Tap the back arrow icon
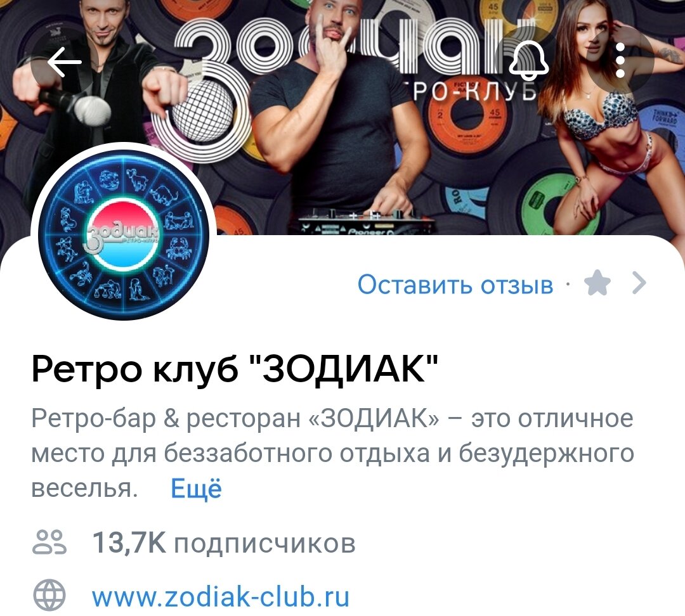Screen dimensions: 685x616 [64, 61]
